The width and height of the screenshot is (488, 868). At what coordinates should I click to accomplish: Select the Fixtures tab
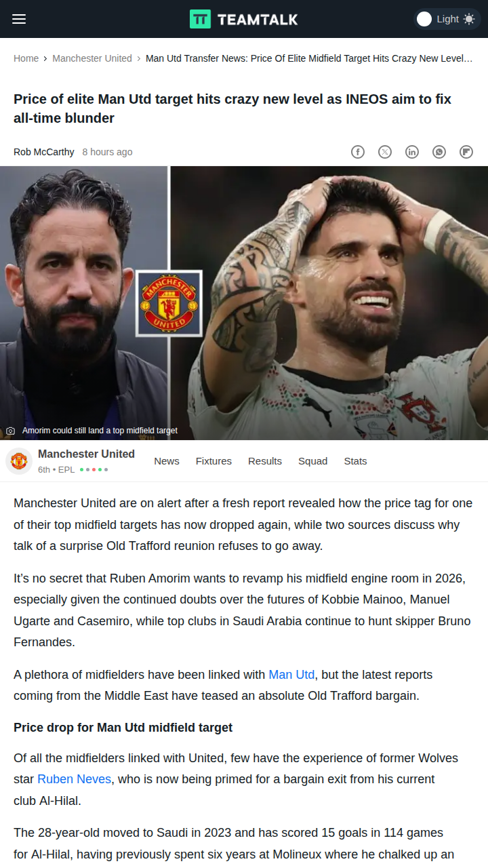[x=213, y=461]
